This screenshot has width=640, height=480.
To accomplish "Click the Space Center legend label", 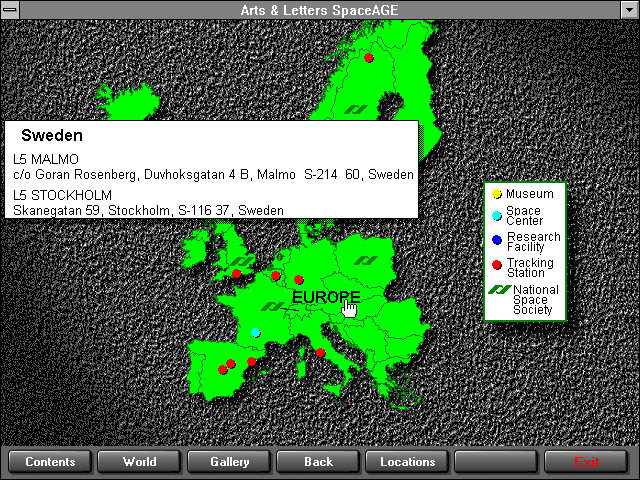I will (x=524, y=216).
